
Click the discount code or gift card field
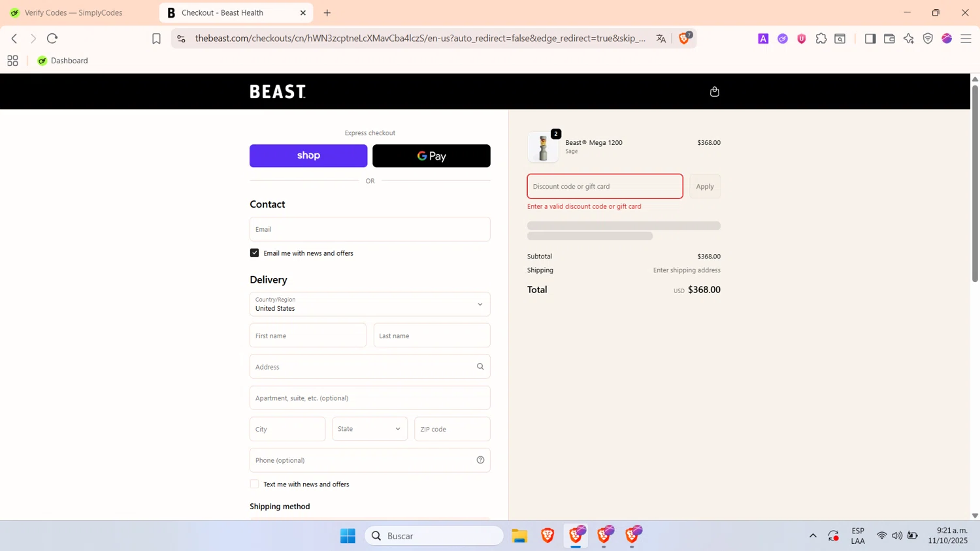(605, 187)
